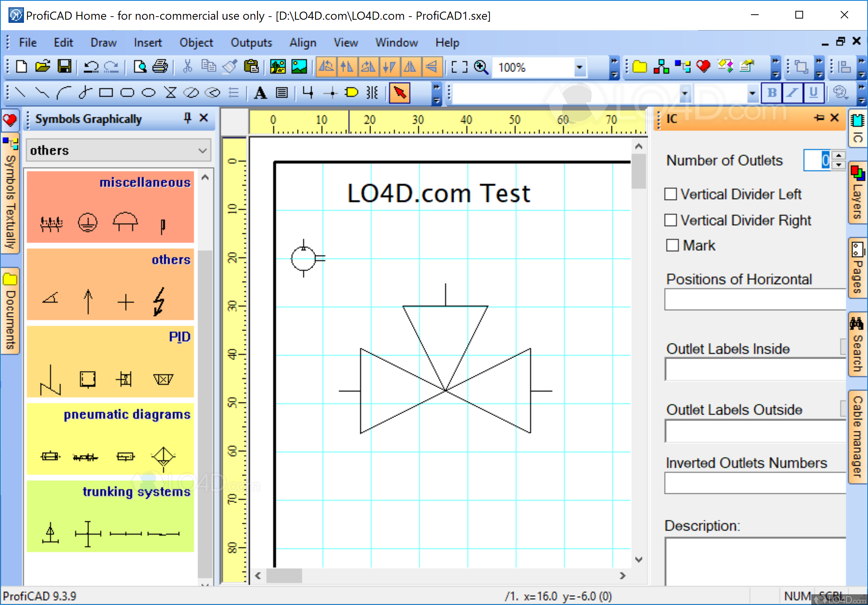Image resolution: width=868 pixels, height=605 pixels.
Task: Select the arrow pointer tool
Action: click(400, 93)
